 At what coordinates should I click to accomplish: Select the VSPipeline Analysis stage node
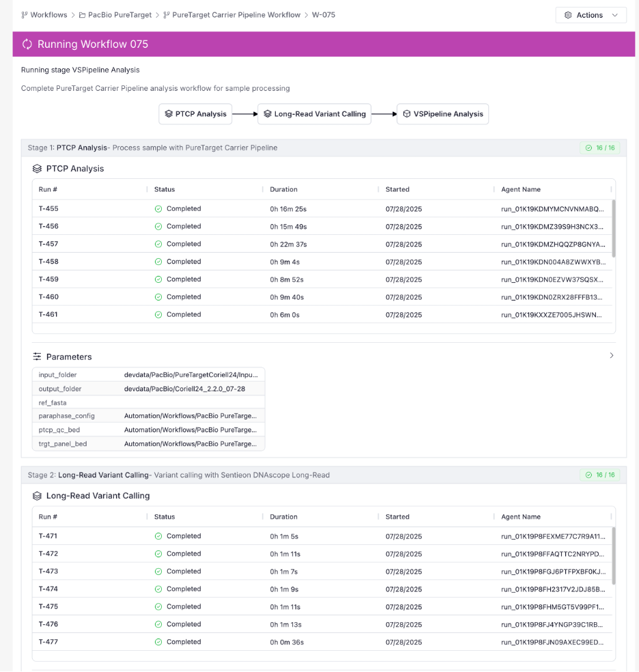tap(442, 114)
